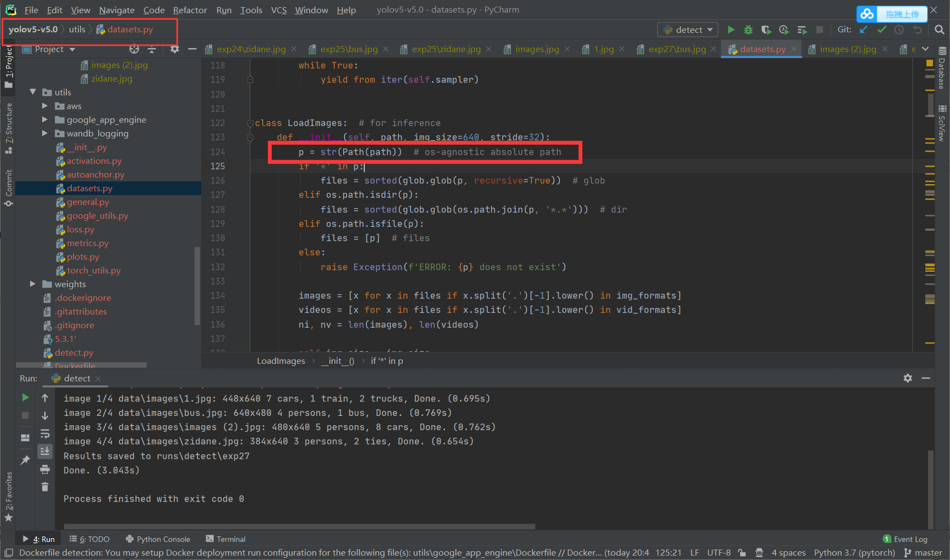Open the File menu
Image resolution: width=950 pixels, height=560 pixels.
[x=31, y=10]
